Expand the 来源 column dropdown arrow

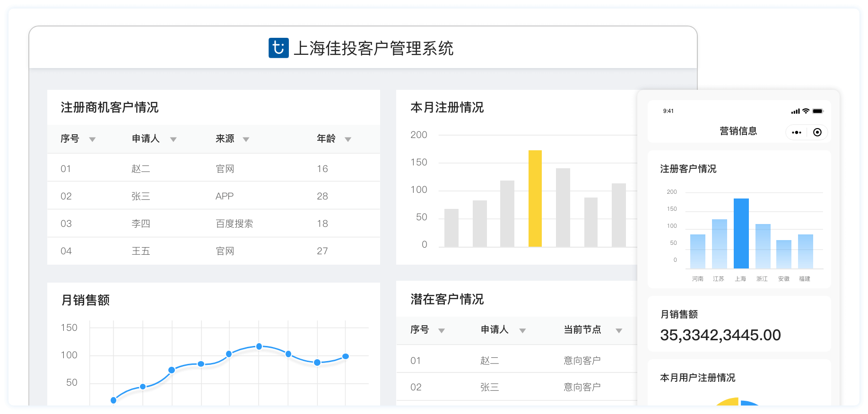point(246,139)
